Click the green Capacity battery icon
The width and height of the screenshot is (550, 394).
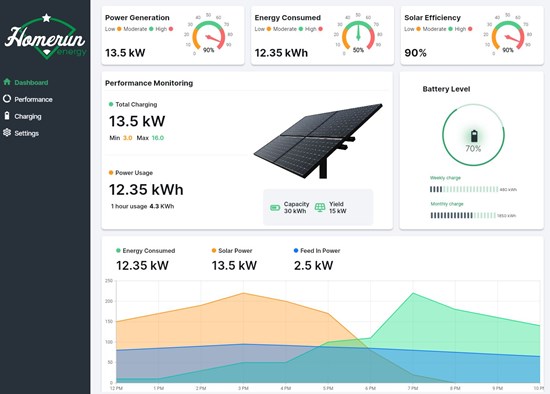[x=275, y=208]
